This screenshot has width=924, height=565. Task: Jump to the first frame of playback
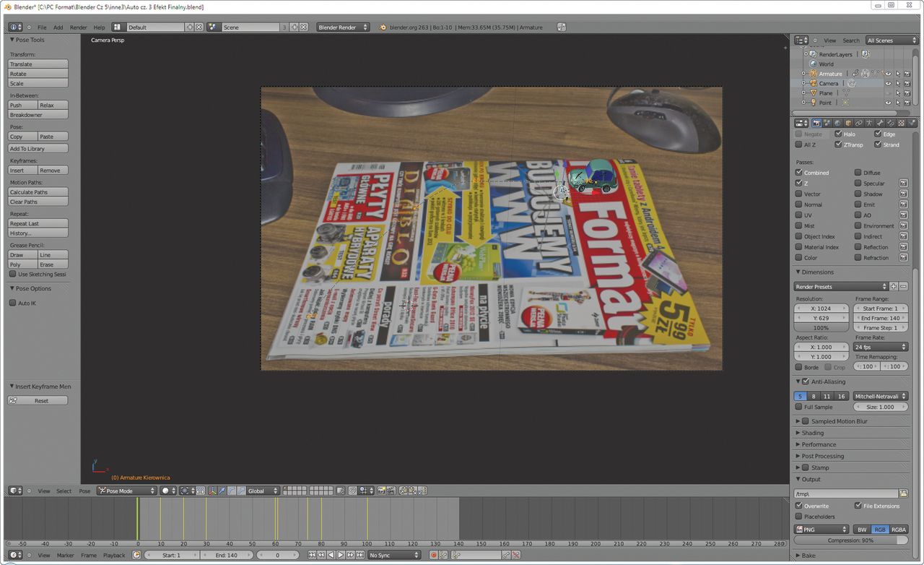pos(312,555)
